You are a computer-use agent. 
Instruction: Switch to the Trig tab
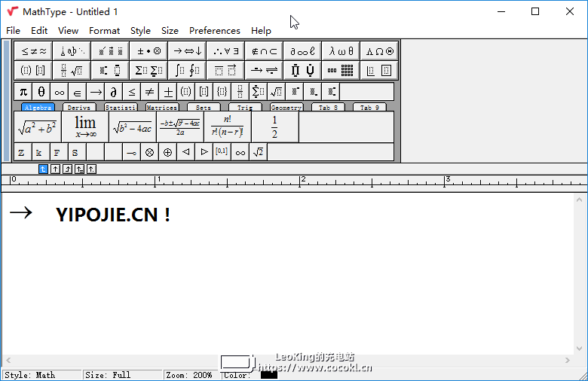[x=245, y=108]
